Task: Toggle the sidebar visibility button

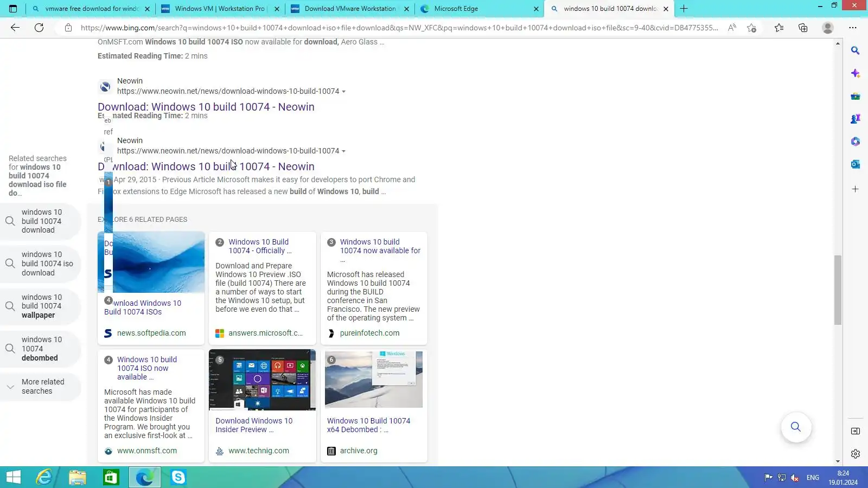Action: (856, 431)
